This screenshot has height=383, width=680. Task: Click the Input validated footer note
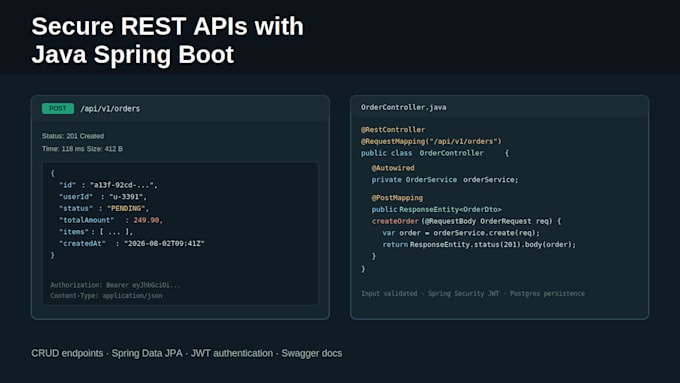(x=473, y=294)
